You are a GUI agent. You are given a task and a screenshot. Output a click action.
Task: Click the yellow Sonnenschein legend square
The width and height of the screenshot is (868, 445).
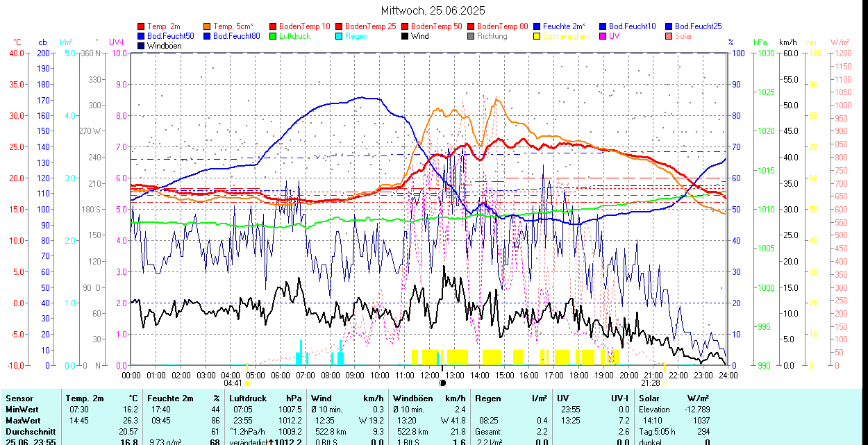[537, 36]
